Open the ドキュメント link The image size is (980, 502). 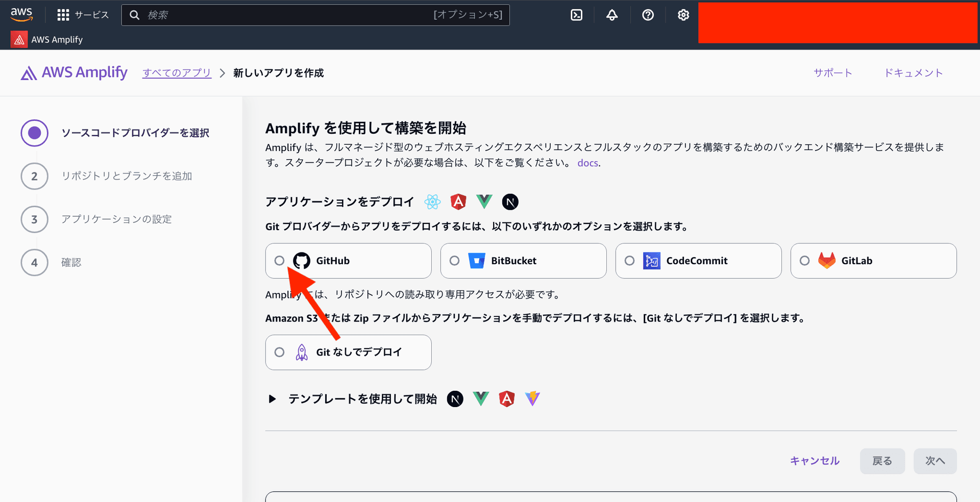tap(913, 73)
